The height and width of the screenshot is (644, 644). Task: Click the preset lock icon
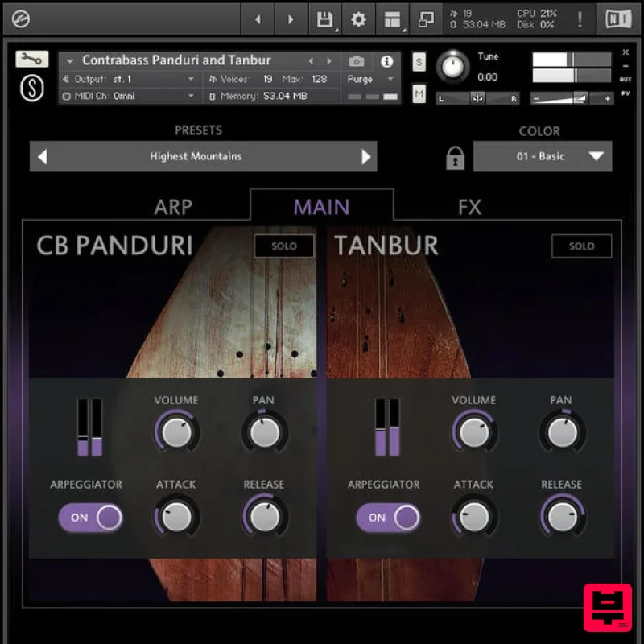point(456,156)
